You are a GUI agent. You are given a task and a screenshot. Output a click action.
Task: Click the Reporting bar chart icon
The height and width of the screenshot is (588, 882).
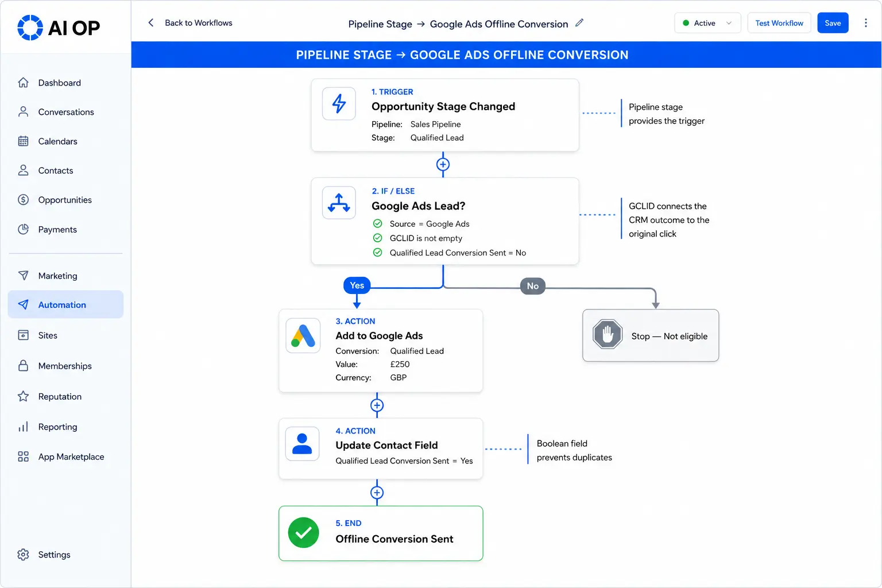23,427
